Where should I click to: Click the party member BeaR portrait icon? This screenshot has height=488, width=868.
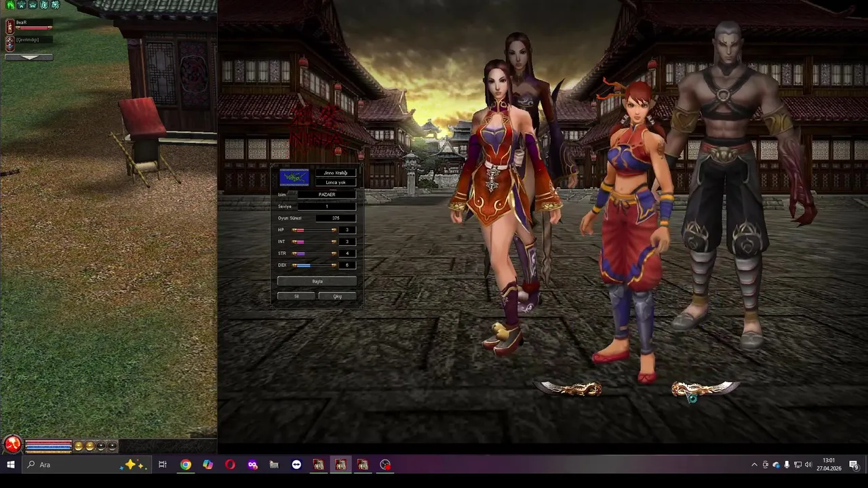point(10,26)
